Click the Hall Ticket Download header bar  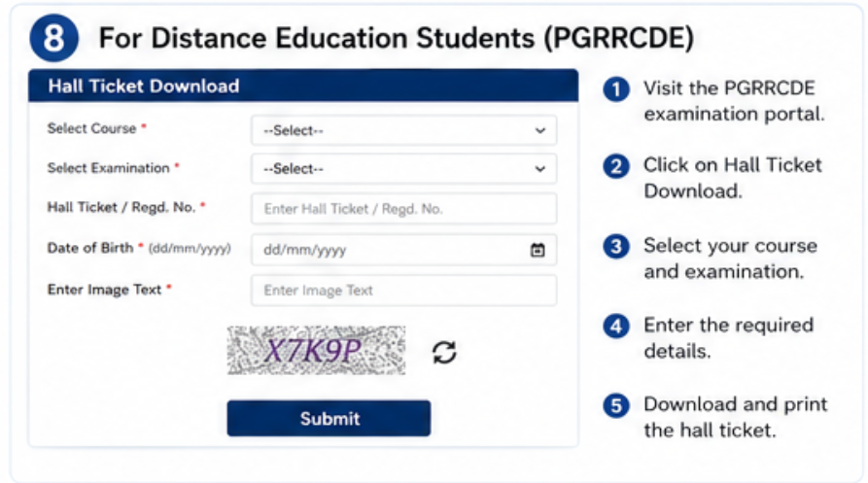point(303,86)
